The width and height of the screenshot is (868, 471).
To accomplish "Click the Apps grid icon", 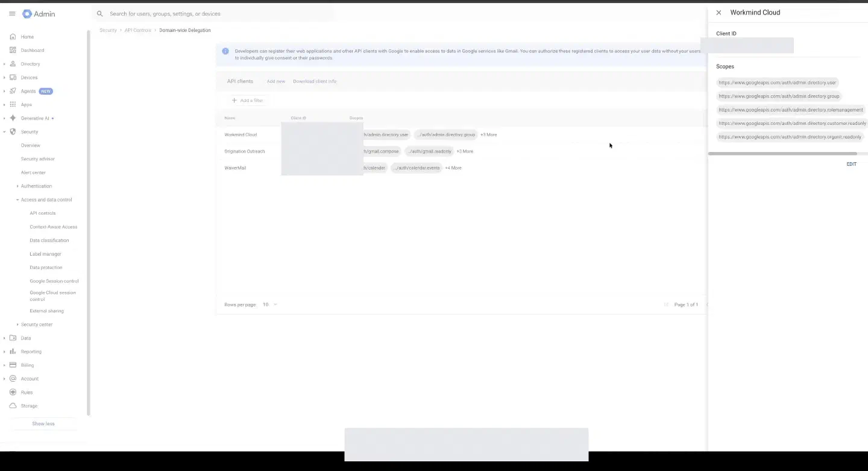I will [x=13, y=104].
